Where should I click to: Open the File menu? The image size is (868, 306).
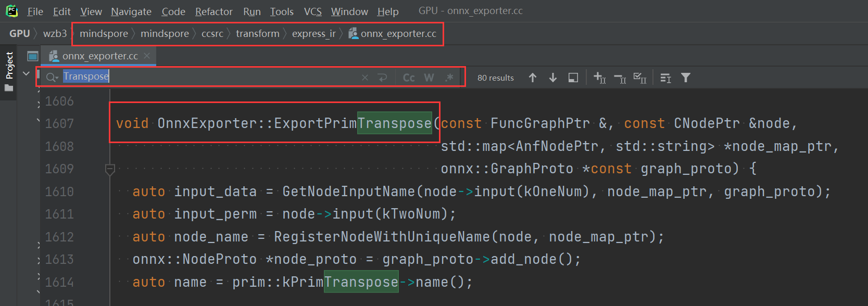tap(35, 11)
